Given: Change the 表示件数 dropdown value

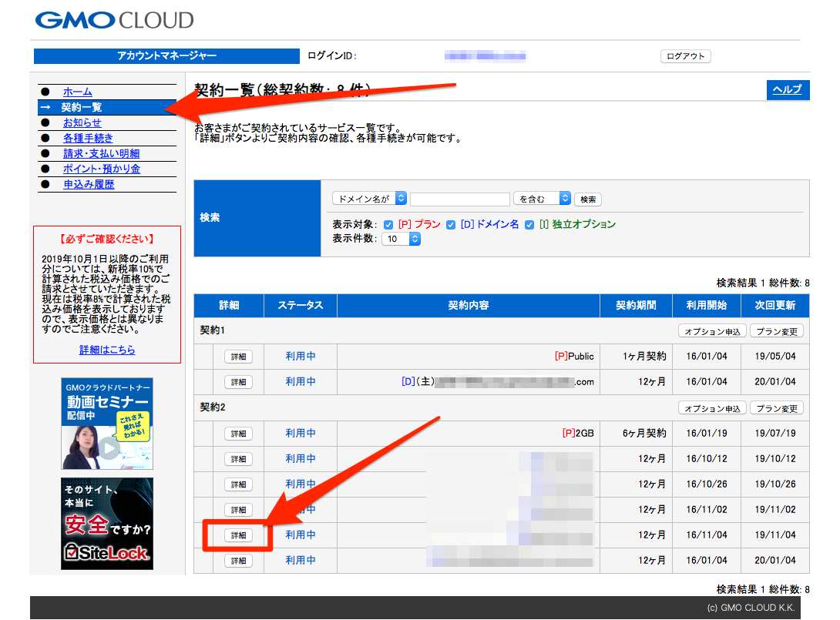Looking at the screenshot, I should coord(402,240).
